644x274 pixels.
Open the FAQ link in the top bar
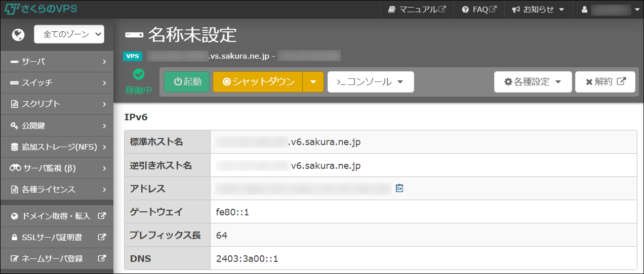click(x=479, y=9)
